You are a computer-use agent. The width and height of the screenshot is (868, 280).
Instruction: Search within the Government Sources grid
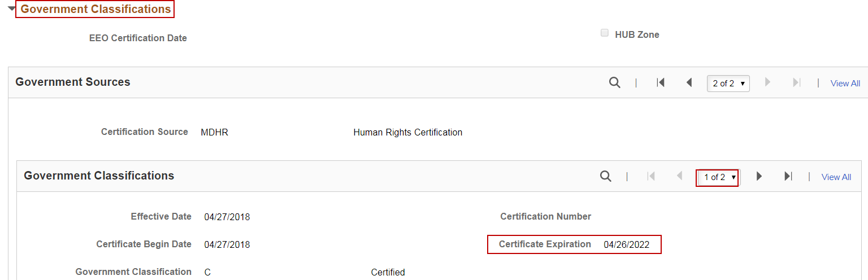pos(614,82)
